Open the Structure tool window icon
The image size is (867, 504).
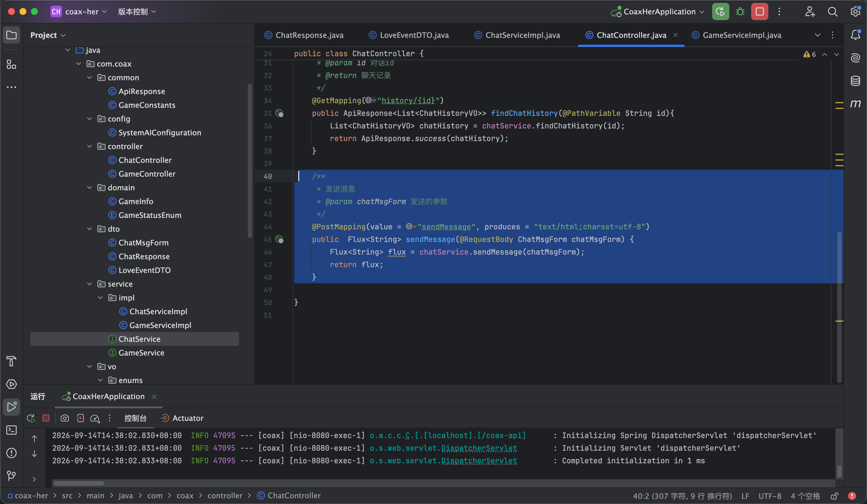coord(11,64)
